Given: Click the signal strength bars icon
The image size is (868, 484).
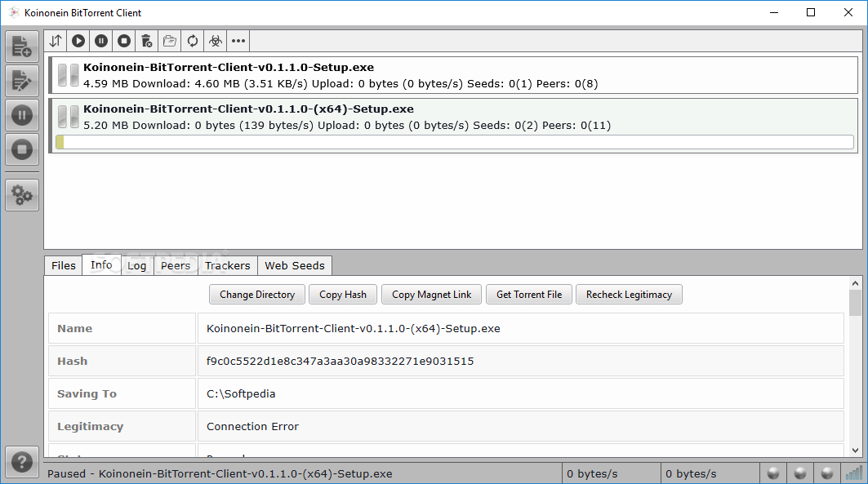Looking at the screenshot, I should point(854,473).
